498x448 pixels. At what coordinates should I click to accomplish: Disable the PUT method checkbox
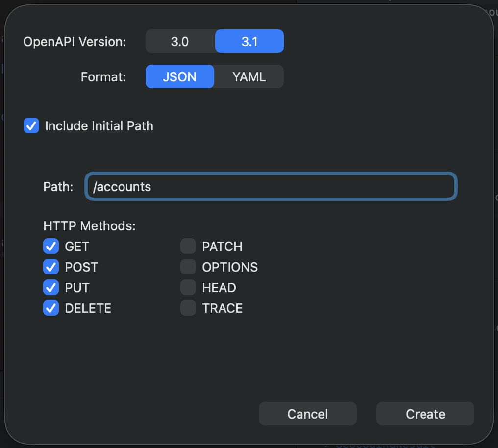tap(50, 287)
